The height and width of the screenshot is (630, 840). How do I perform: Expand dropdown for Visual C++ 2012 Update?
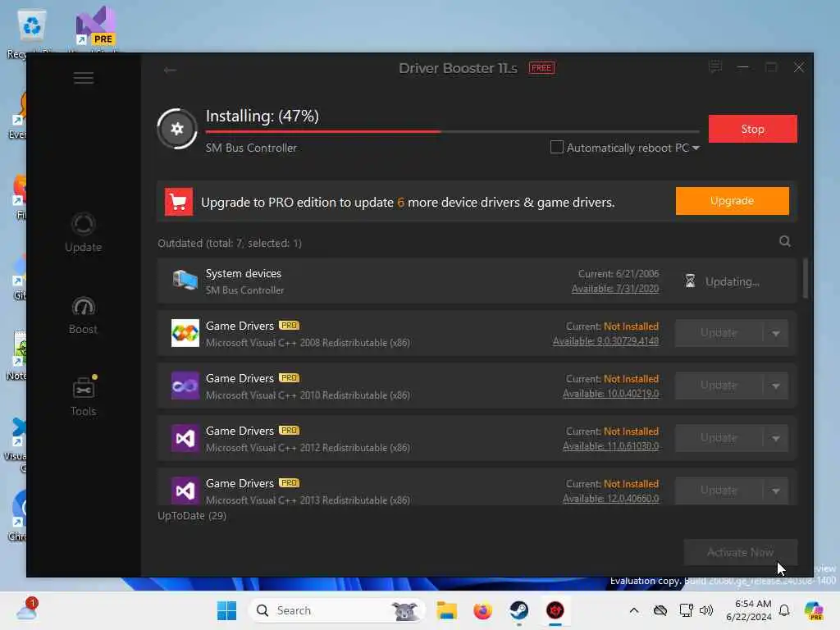pos(776,438)
